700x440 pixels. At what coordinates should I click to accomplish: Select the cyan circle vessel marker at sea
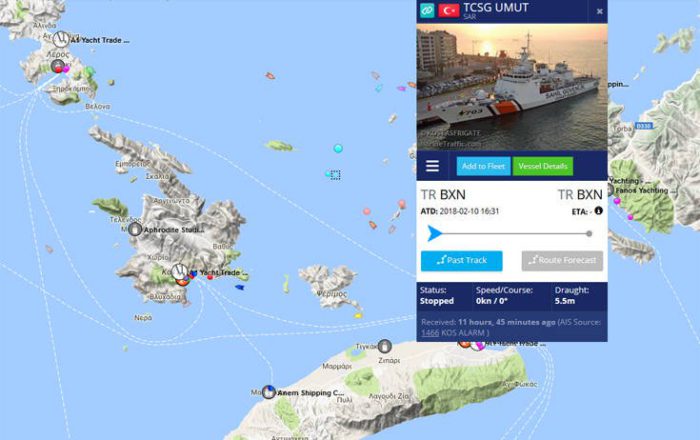pyautogui.click(x=338, y=148)
